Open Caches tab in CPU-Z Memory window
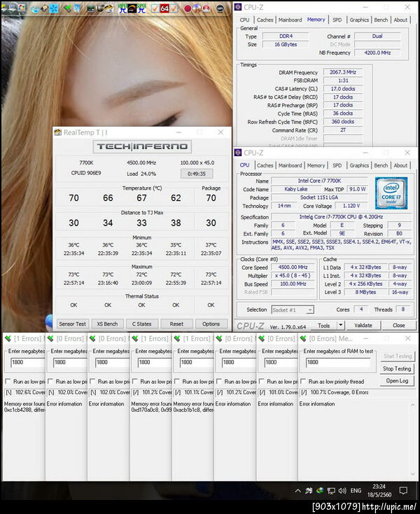The height and width of the screenshot is (514, 420). coord(265,20)
